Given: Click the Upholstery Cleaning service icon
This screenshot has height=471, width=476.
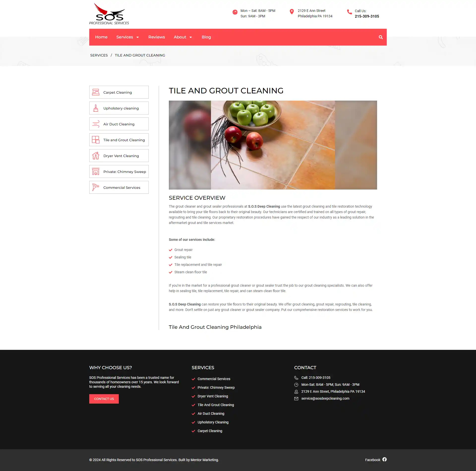Looking at the screenshot, I should click(95, 108).
